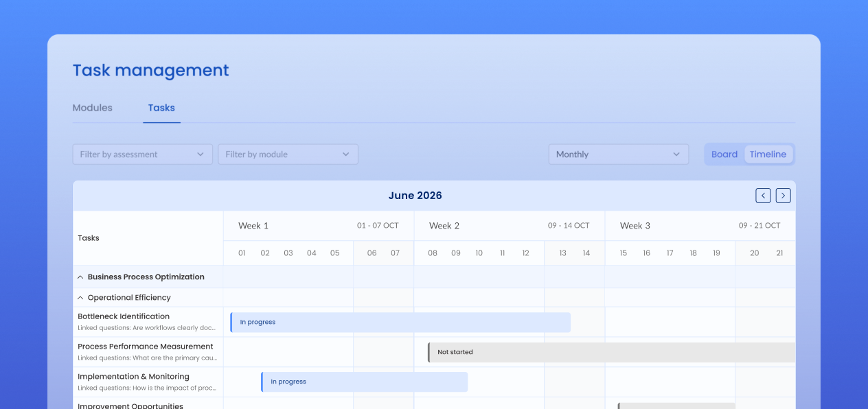868x409 pixels.
Task: Click Process Performance Measurement Not started bar
Action: tap(612, 352)
